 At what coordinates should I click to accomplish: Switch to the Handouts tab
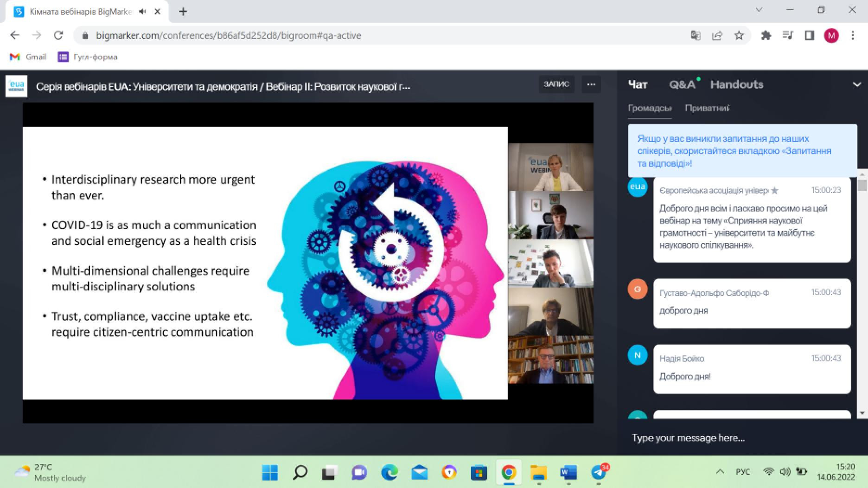click(x=737, y=84)
